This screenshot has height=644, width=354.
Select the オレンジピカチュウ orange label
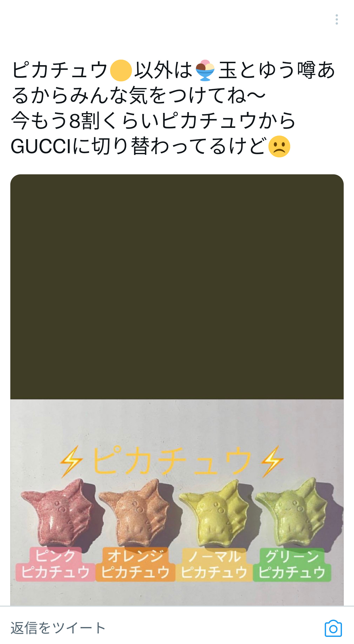[135, 564]
